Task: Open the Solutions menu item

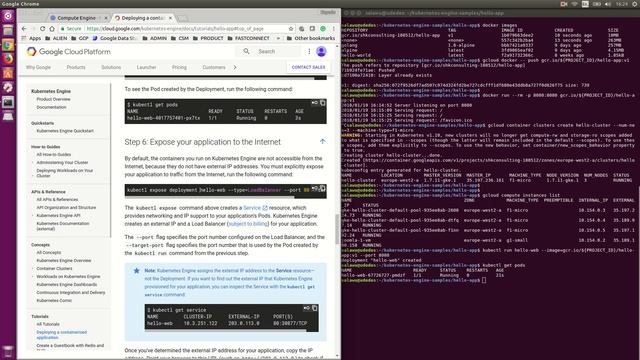Action: click(x=111, y=67)
